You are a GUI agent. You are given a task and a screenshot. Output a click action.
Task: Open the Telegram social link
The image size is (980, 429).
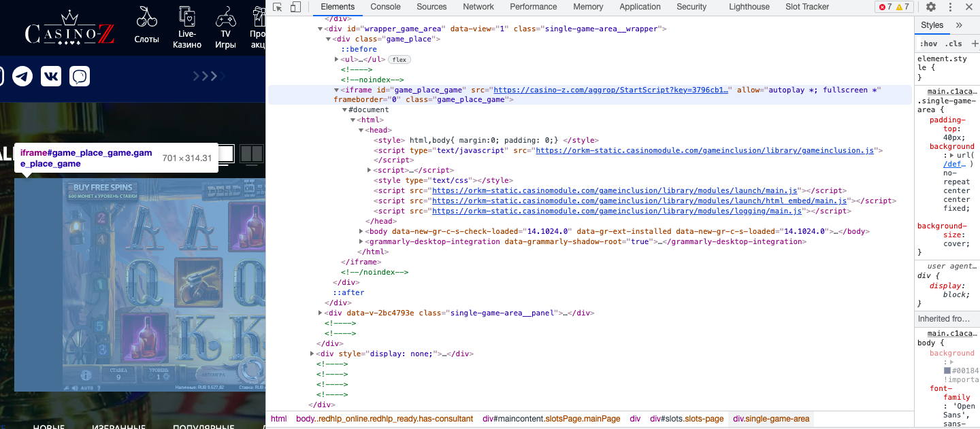tap(22, 76)
